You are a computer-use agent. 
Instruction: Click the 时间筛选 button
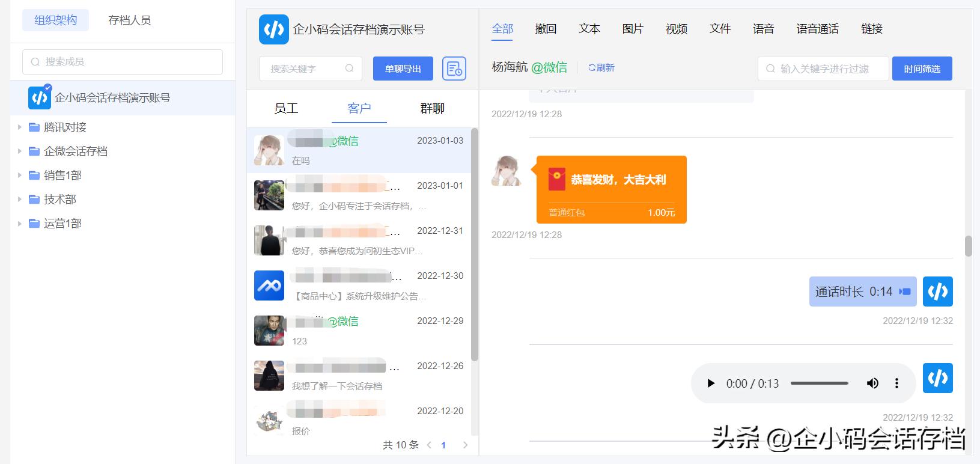(922, 69)
